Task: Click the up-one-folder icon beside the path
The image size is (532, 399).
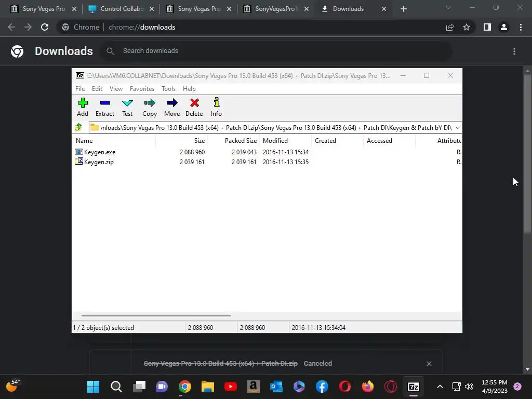Action: coord(79,127)
